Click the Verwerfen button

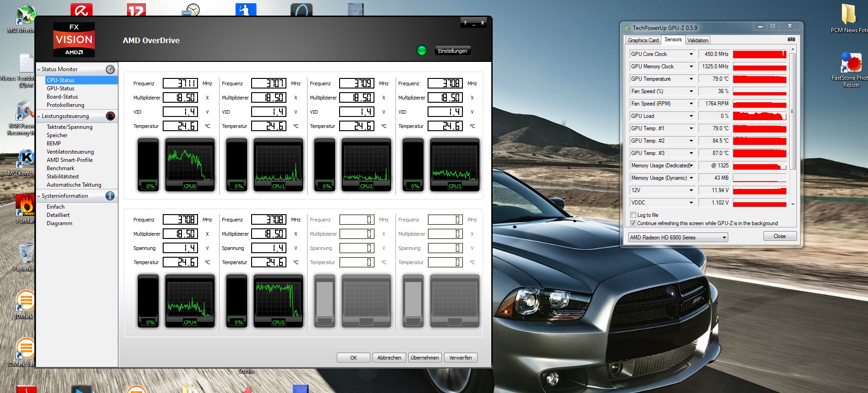click(x=461, y=358)
